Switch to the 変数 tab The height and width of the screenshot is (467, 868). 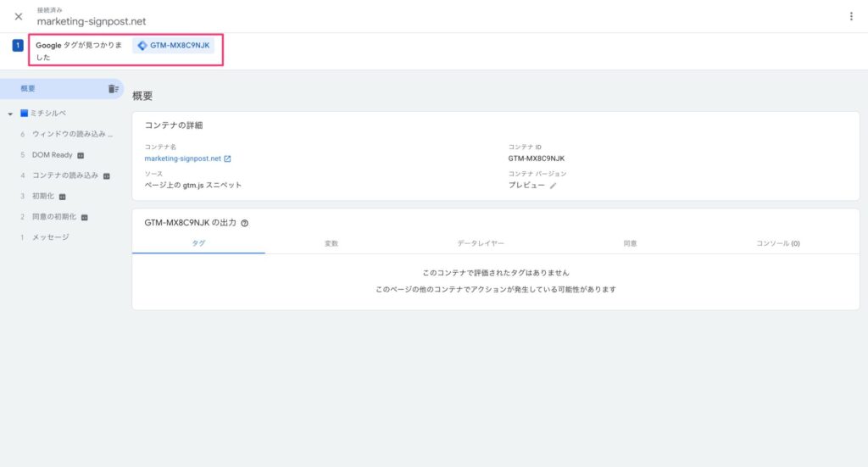(331, 243)
